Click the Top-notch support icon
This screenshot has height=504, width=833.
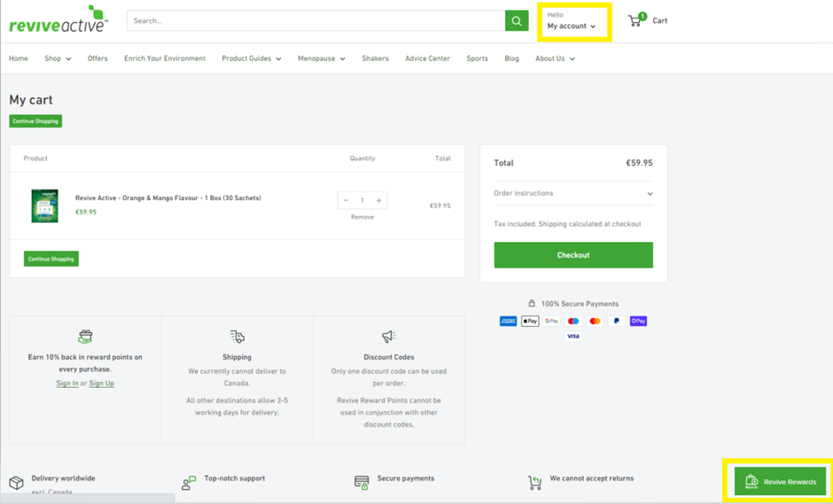pos(189,482)
